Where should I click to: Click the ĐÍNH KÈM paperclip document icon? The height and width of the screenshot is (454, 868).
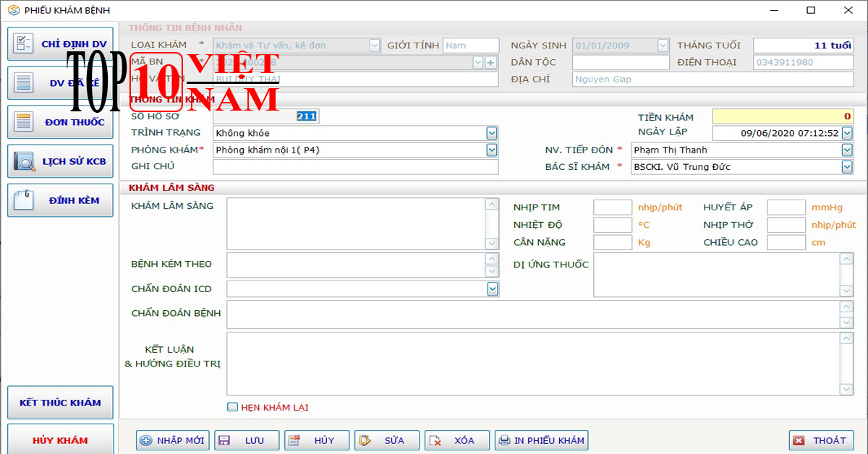pos(24,200)
